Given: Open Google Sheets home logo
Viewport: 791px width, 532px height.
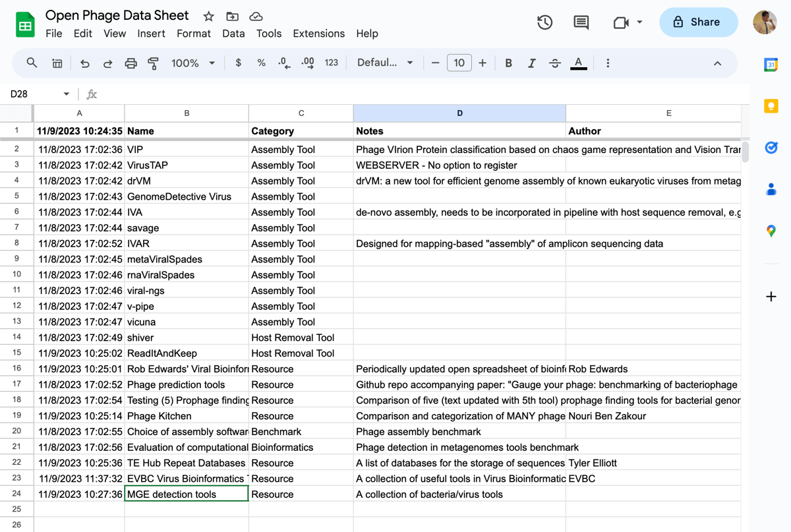Looking at the screenshot, I should point(25,25).
